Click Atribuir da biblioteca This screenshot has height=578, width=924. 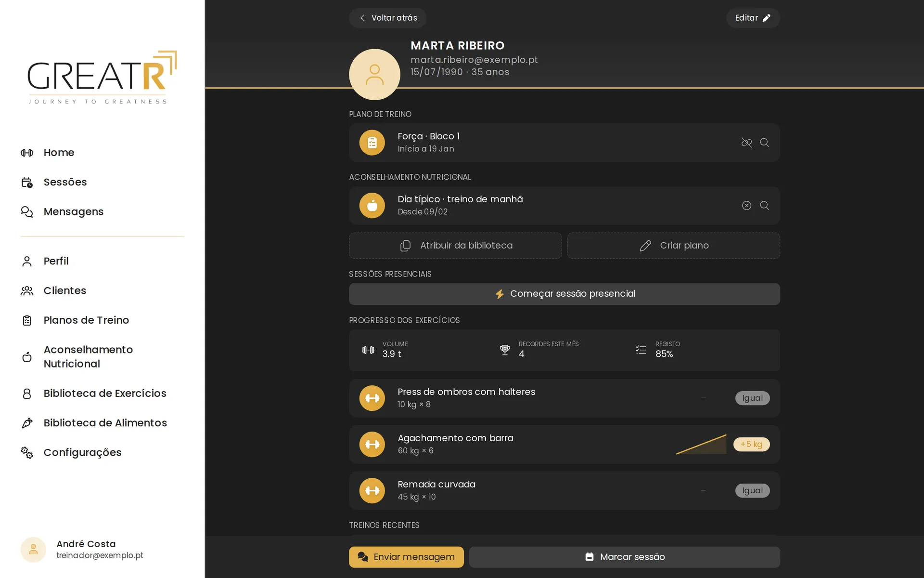pyautogui.click(x=455, y=246)
